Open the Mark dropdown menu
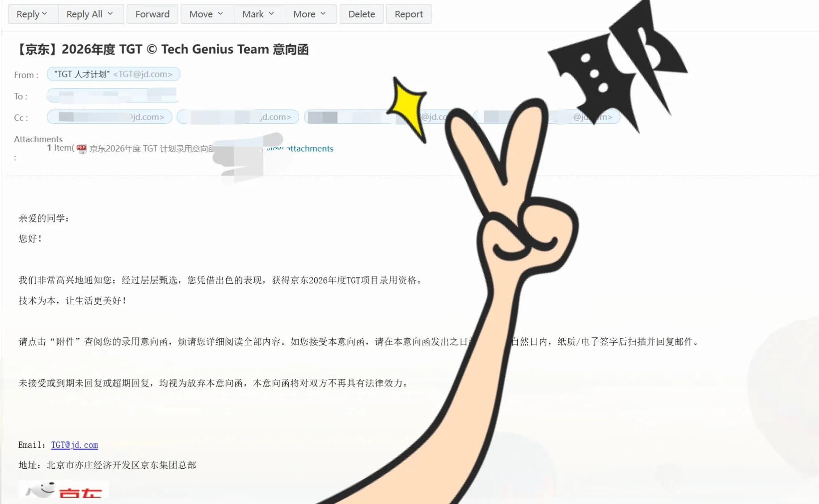The height and width of the screenshot is (504, 819). point(259,14)
